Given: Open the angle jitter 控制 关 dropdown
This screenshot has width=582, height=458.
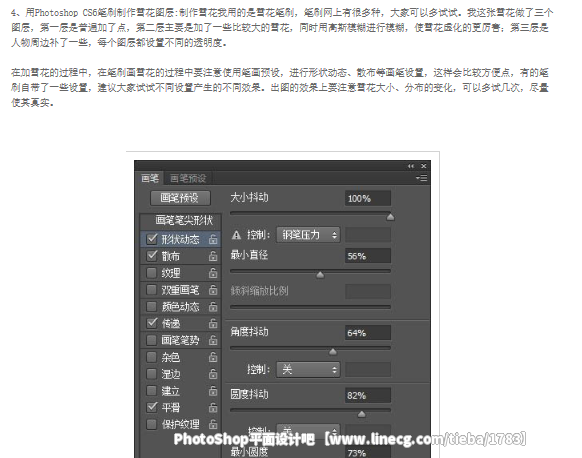Looking at the screenshot, I should 308,370.
